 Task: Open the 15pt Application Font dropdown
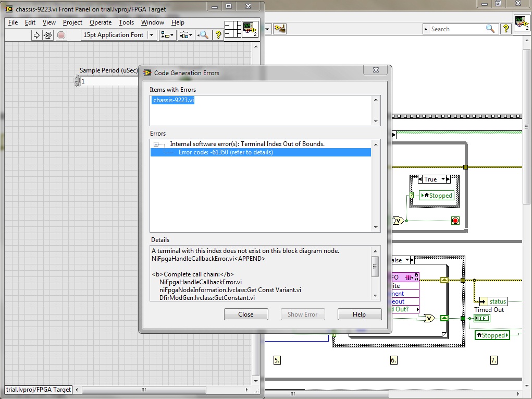pos(118,35)
